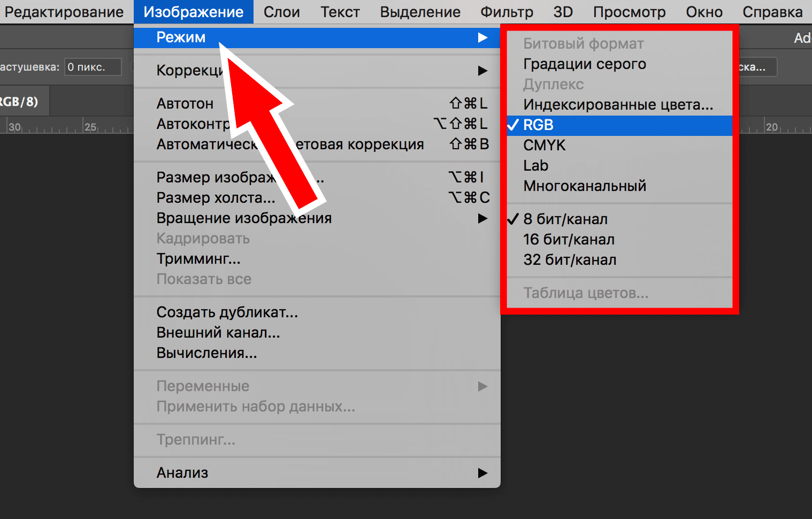Image resolution: width=812 pixels, height=519 pixels.
Task: Expand the Коррекция submenu
Action: coord(188,71)
